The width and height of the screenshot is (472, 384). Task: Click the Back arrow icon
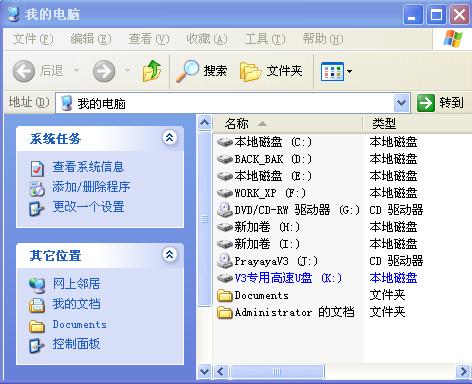24,71
